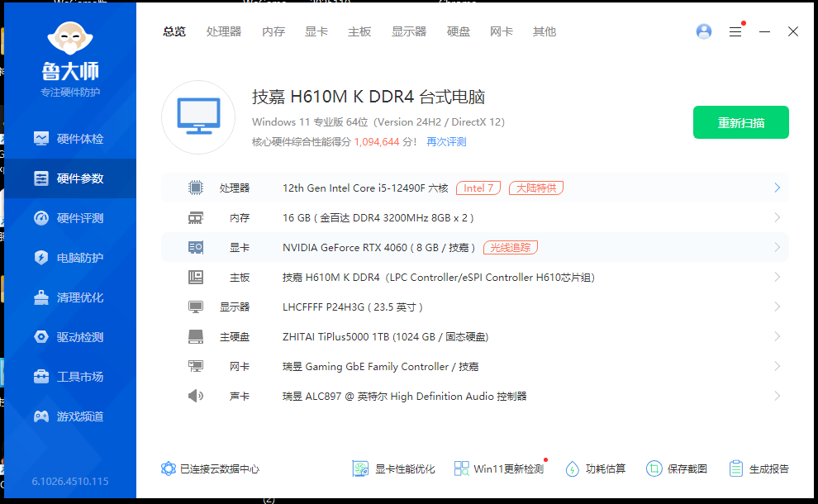Open the hamburger main menu icon
Screen dimensions: 818x504
pyautogui.click(x=735, y=31)
